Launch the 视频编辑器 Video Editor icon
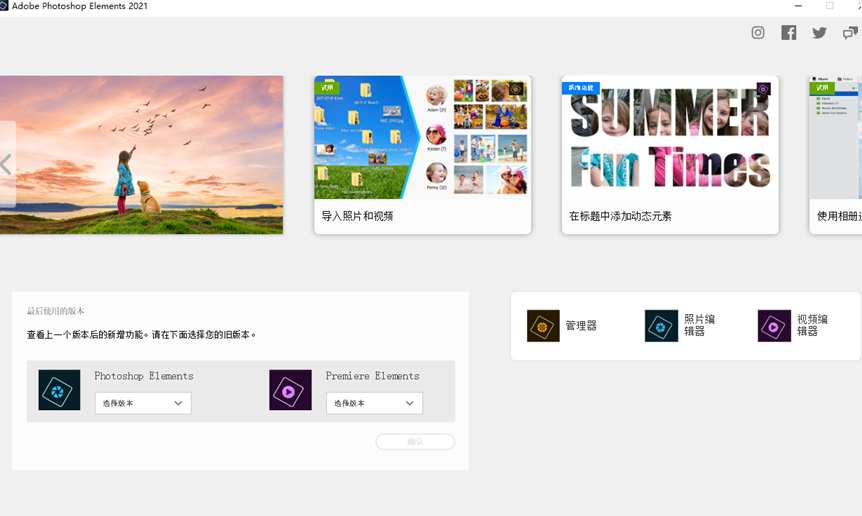Screen dimensions: 862x516 click(x=774, y=326)
